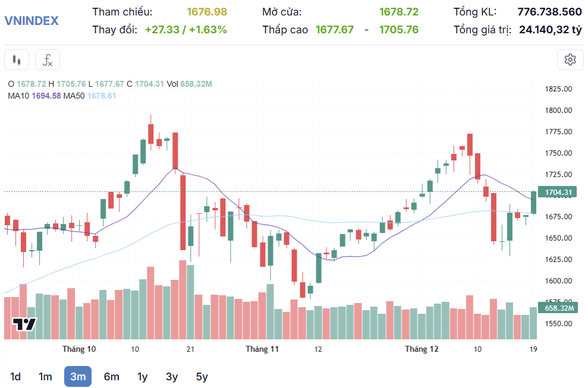Click the current price label 1704.31
Viewport: 588px width, 388px height.
[558, 192]
